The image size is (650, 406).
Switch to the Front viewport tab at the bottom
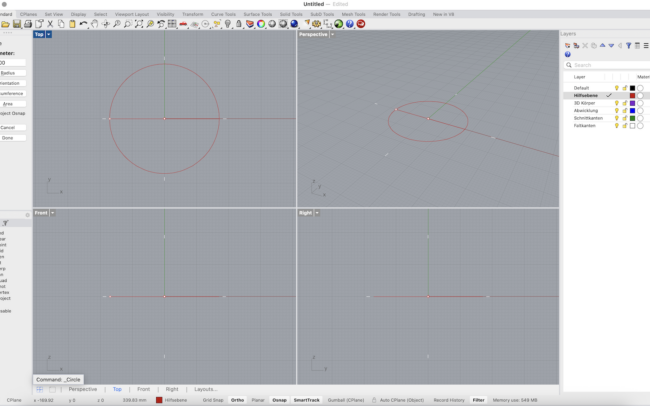pyautogui.click(x=143, y=389)
